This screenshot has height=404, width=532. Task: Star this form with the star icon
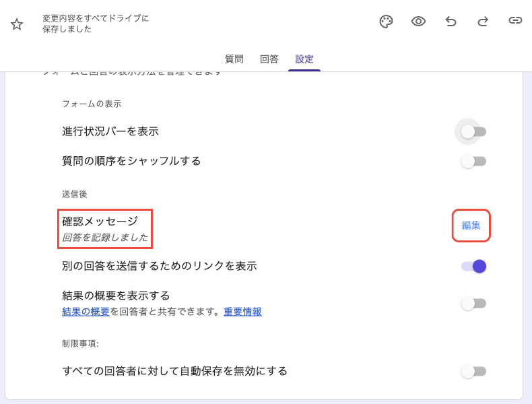click(x=17, y=24)
